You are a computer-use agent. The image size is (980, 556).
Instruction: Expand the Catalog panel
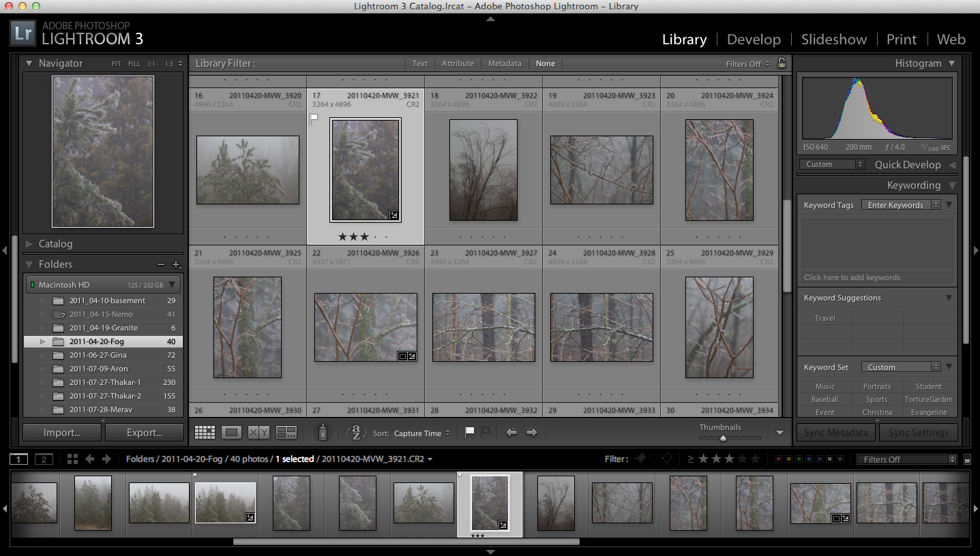(55, 244)
